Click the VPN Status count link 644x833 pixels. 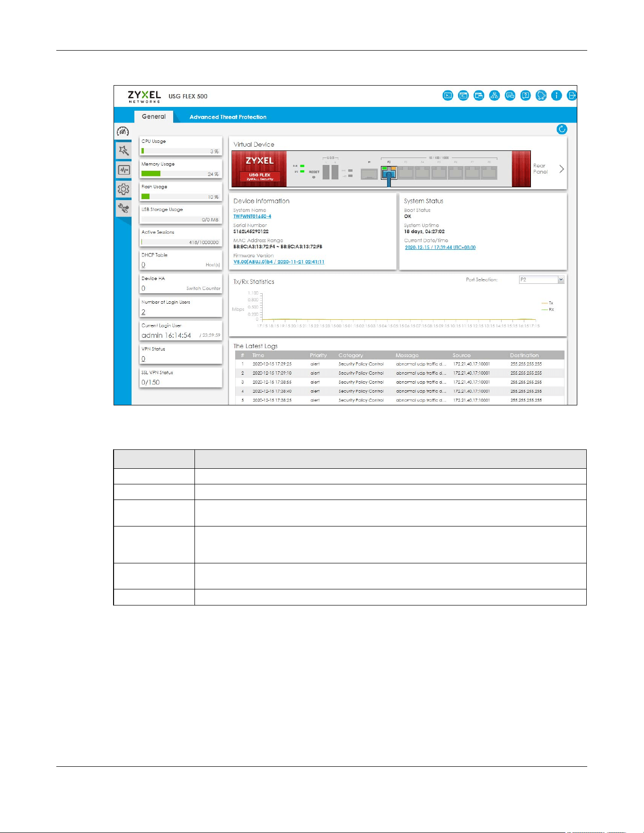[x=143, y=359]
